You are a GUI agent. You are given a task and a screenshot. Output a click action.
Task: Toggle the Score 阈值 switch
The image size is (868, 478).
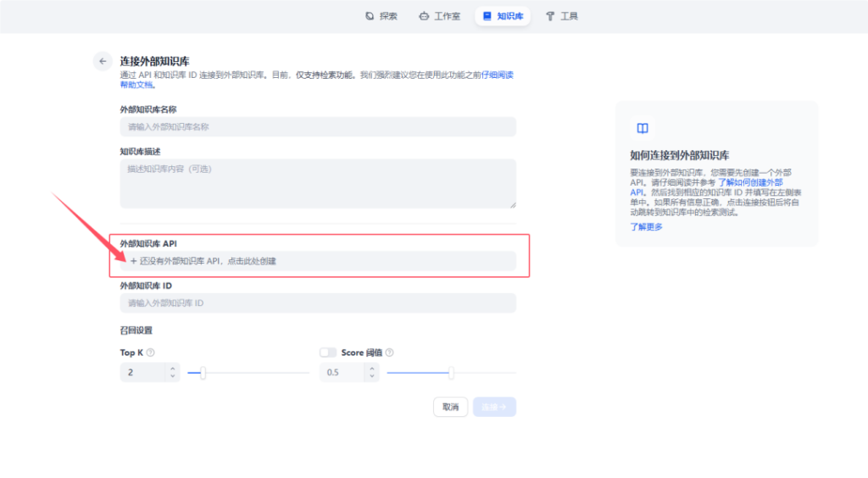pos(328,353)
